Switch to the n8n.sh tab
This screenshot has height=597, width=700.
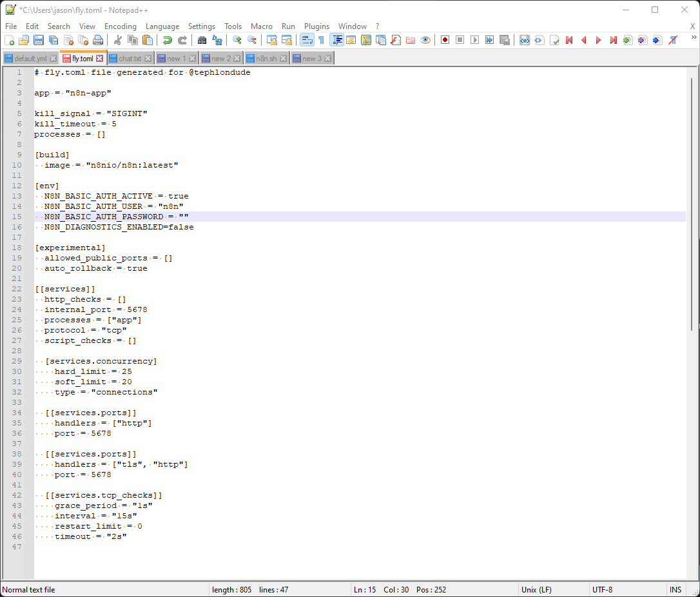pyautogui.click(x=266, y=59)
